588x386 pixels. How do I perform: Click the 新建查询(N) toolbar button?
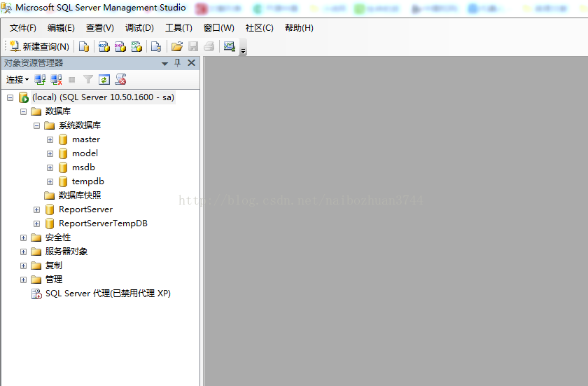tap(40, 46)
